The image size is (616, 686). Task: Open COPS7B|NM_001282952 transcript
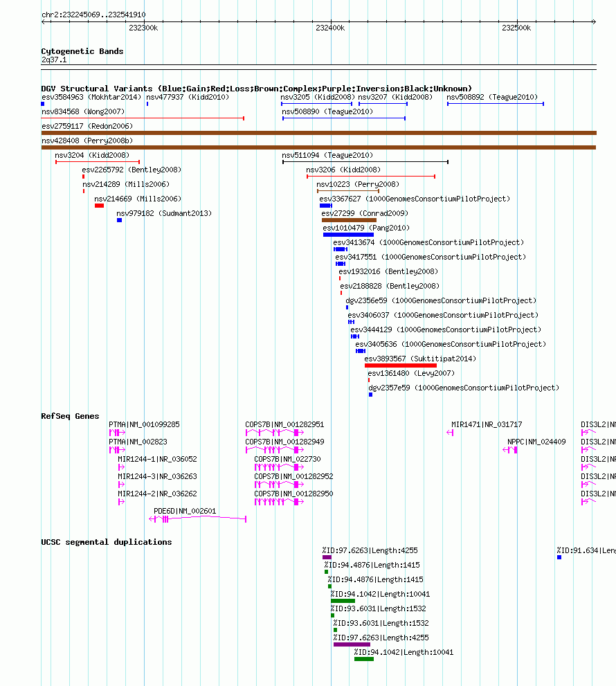(x=293, y=476)
